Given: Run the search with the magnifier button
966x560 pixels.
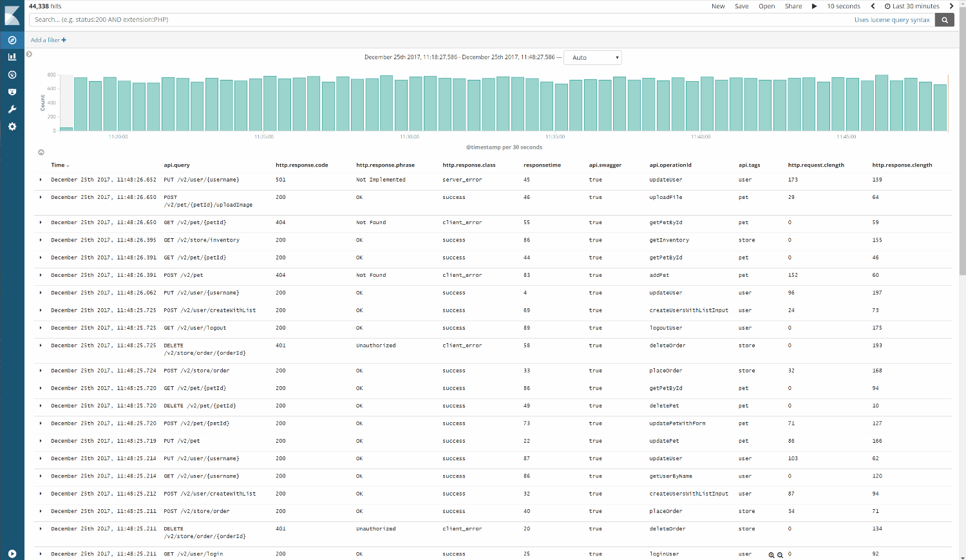Looking at the screenshot, I should click(944, 19).
